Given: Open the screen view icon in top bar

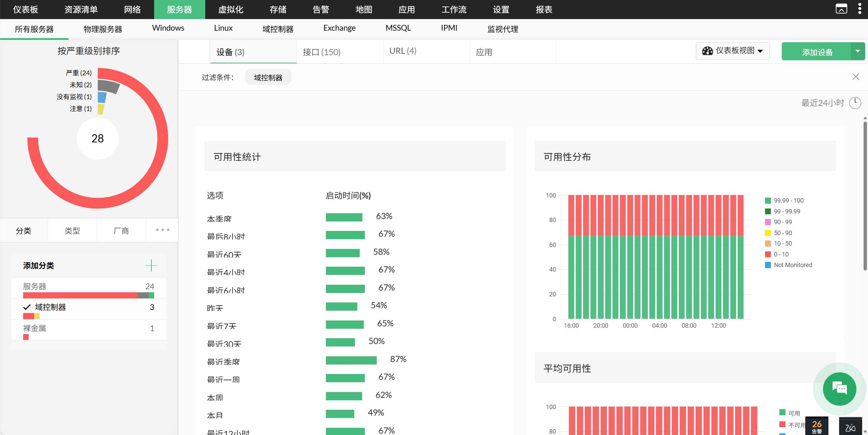Looking at the screenshot, I should click(841, 9).
